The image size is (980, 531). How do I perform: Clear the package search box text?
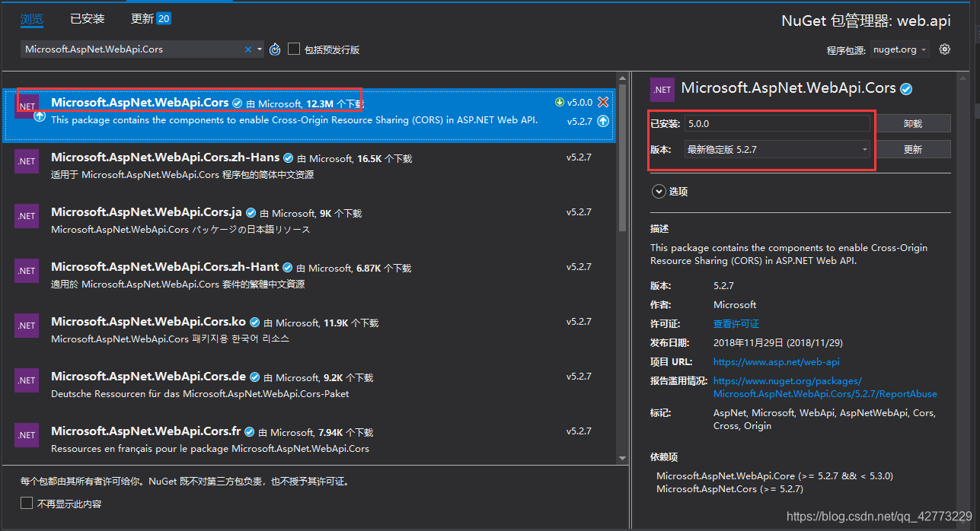coord(247,49)
